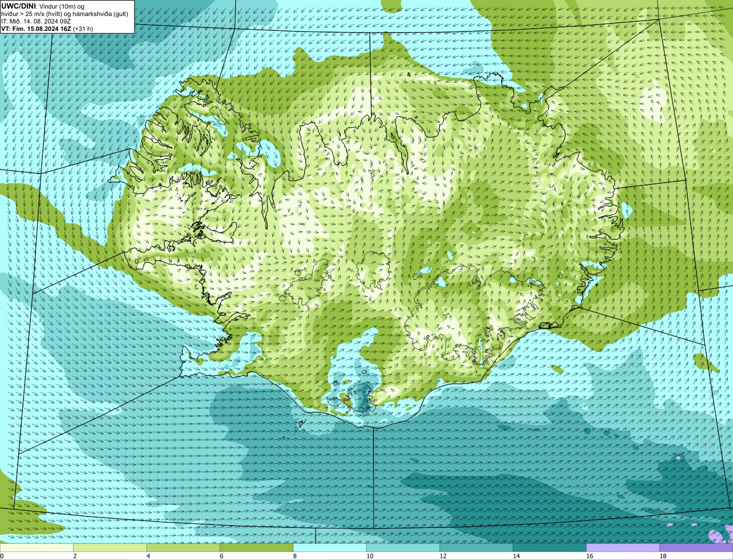This screenshot has width=733, height=560.
Task: Click the legend scale label "6"
Action: [x=222, y=556]
